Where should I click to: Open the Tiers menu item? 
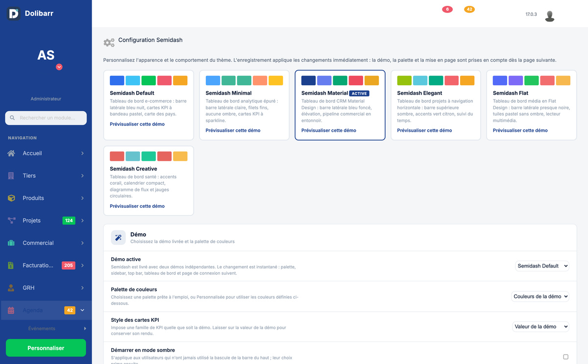[46, 176]
